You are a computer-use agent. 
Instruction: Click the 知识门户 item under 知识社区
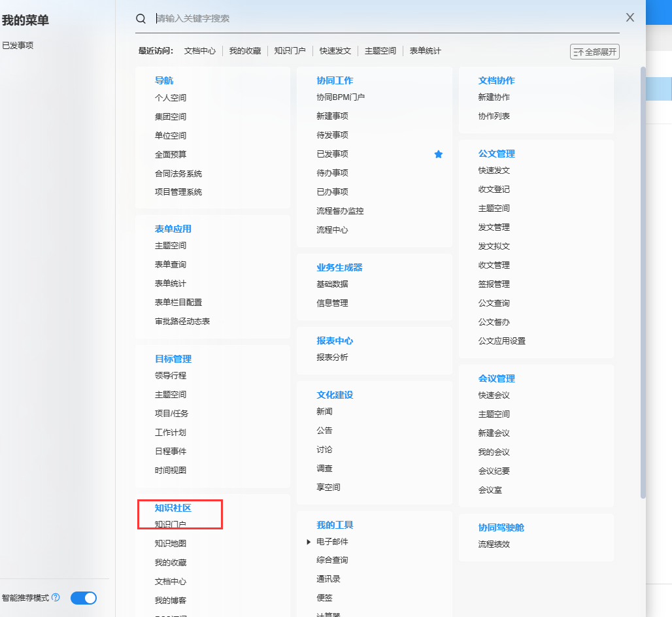(170, 524)
